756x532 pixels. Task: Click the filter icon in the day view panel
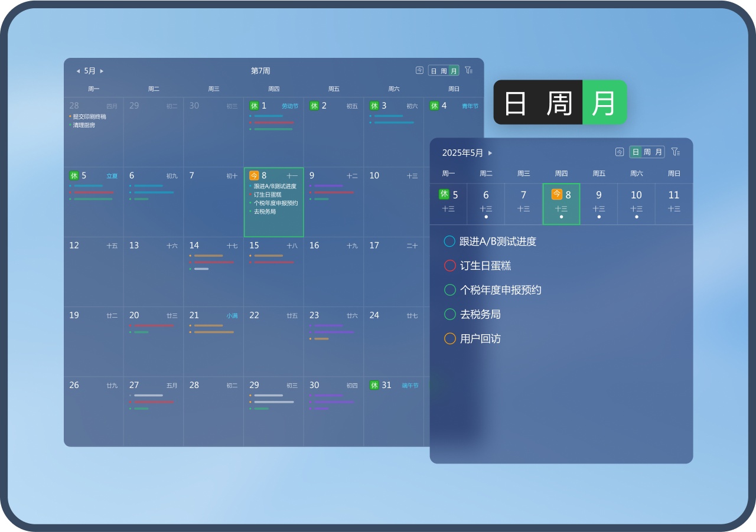675,152
